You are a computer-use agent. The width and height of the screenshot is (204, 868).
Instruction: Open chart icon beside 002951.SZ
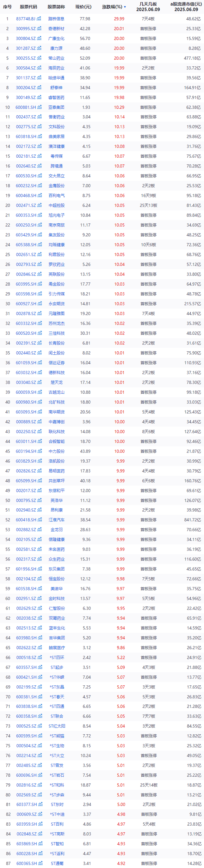pos(40,598)
